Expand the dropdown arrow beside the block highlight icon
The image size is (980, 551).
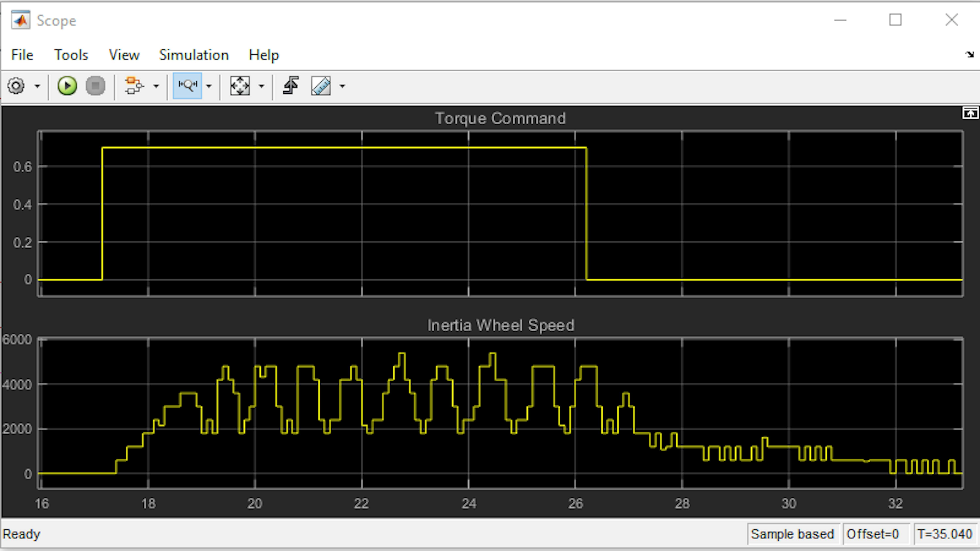click(x=156, y=86)
